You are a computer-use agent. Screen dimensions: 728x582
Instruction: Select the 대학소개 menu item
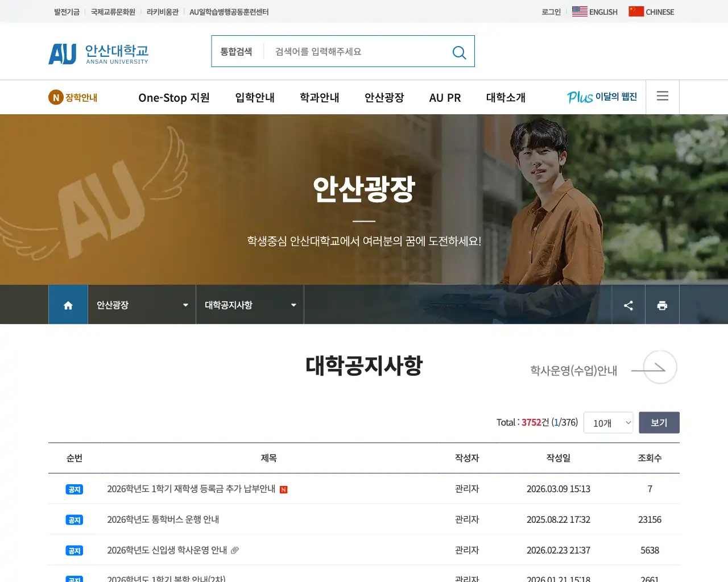pyautogui.click(x=506, y=97)
